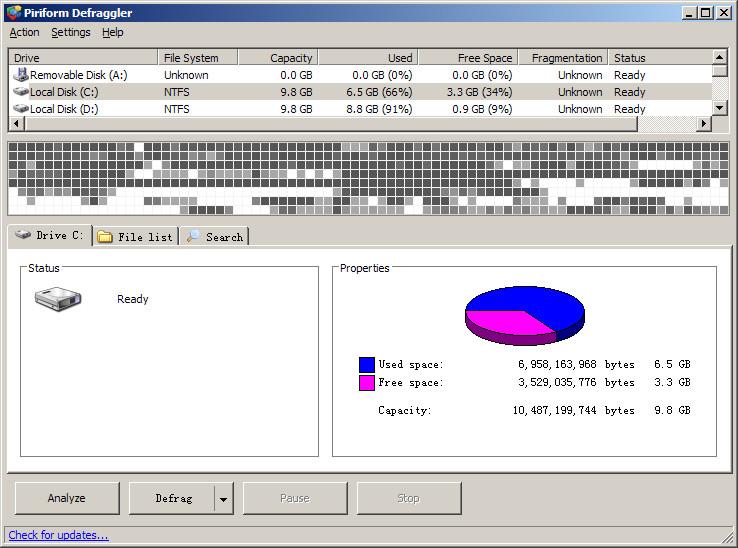Click the disk usage pie chart

[x=524, y=314]
